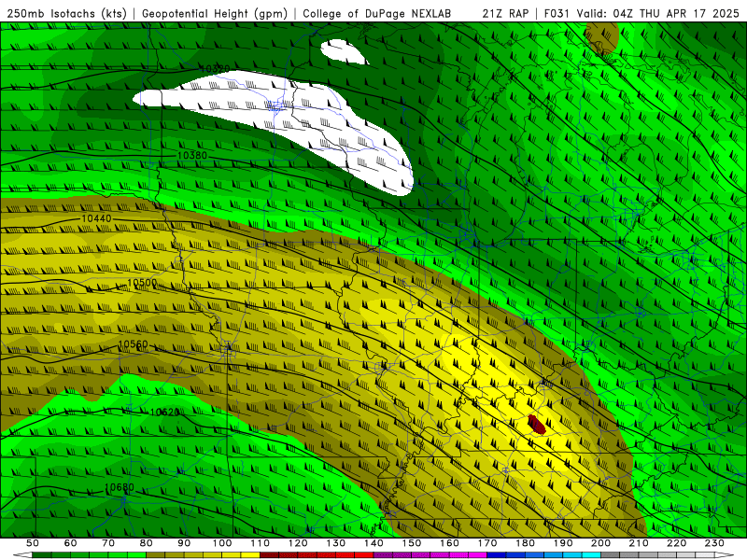The width and height of the screenshot is (747, 560).
Task: Click the 50 value on the color scale
Action: (x=33, y=543)
